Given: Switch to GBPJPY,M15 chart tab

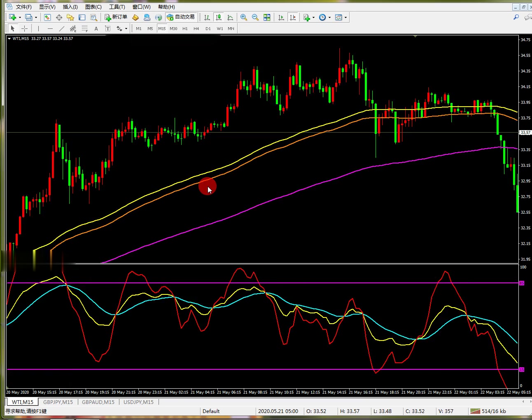Looking at the screenshot, I should (58, 402).
